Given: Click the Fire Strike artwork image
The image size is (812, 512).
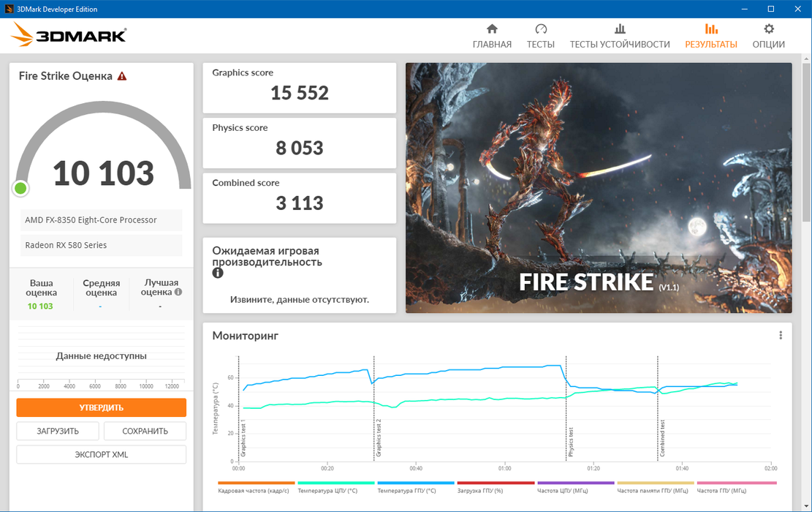Looking at the screenshot, I should (x=599, y=187).
